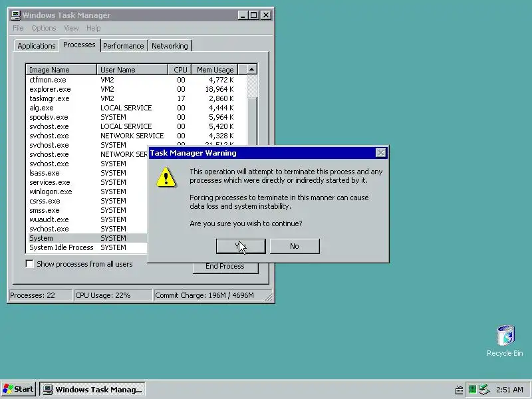Select the taskmgr.exe process

point(136,98)
